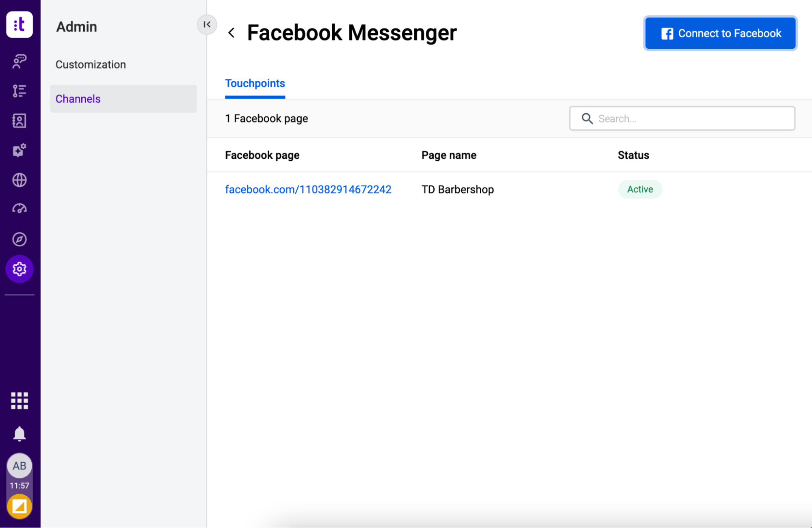Select the Admin gear icon
The height and width of the screenshot is (528, 812).
(x=19, y=269)
